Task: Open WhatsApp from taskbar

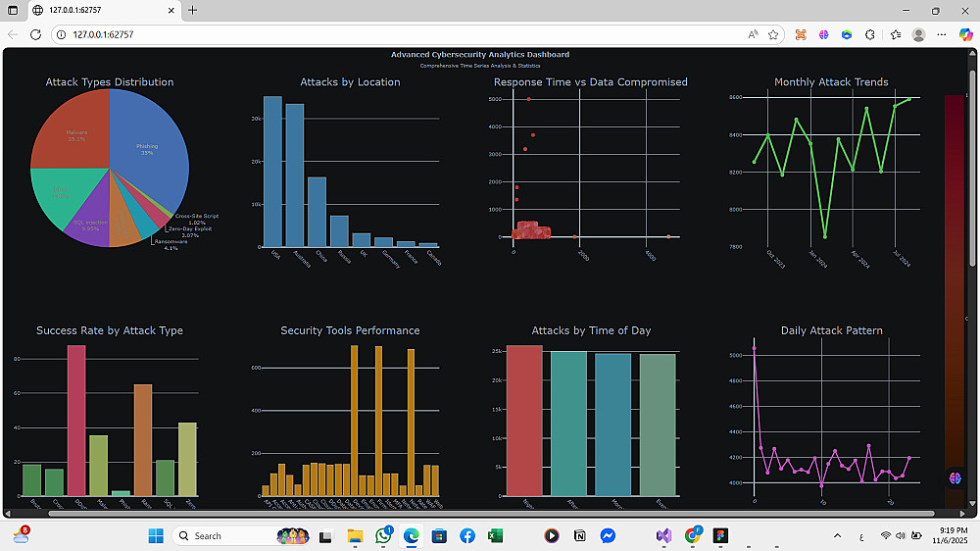Action: [x=384, y=535]
